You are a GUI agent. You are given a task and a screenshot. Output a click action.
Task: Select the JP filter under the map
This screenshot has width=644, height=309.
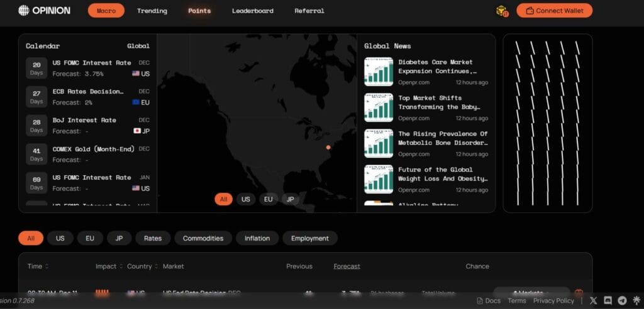tap(290, 199)
